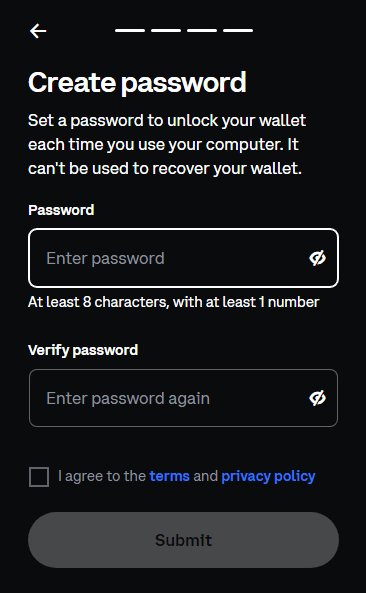
Task: Reveal text in the verify password field
Action: coord(317,398)
